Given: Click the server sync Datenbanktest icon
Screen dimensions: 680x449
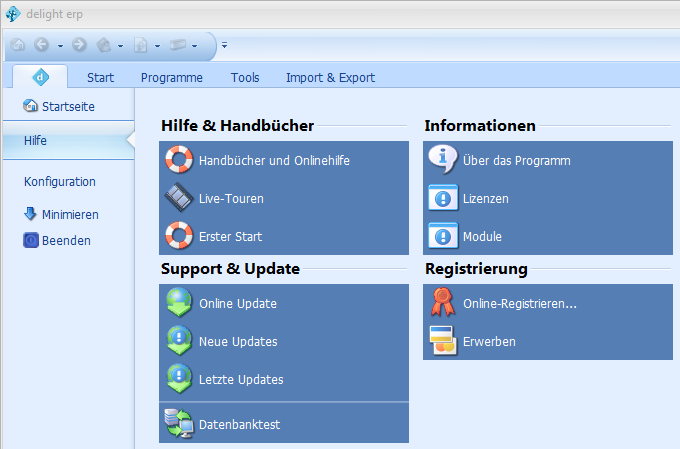Looking at the screenshot, I should (x=179, y=423).
